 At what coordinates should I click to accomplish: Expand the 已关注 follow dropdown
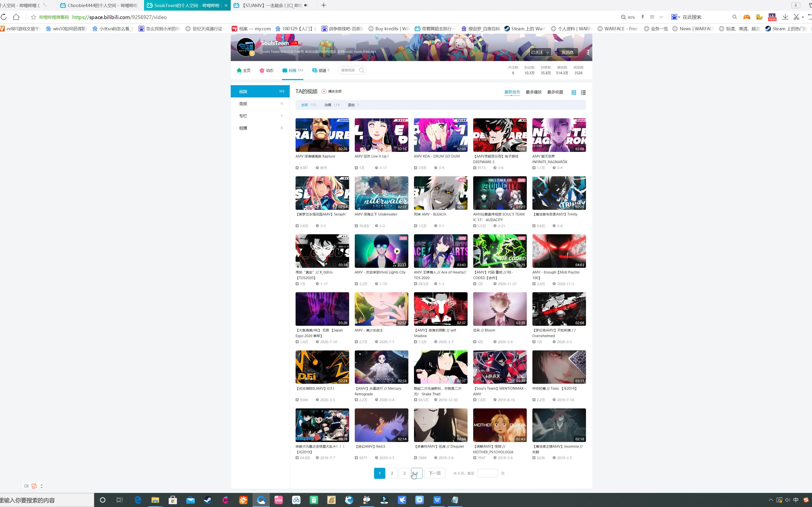pos(540,52)
